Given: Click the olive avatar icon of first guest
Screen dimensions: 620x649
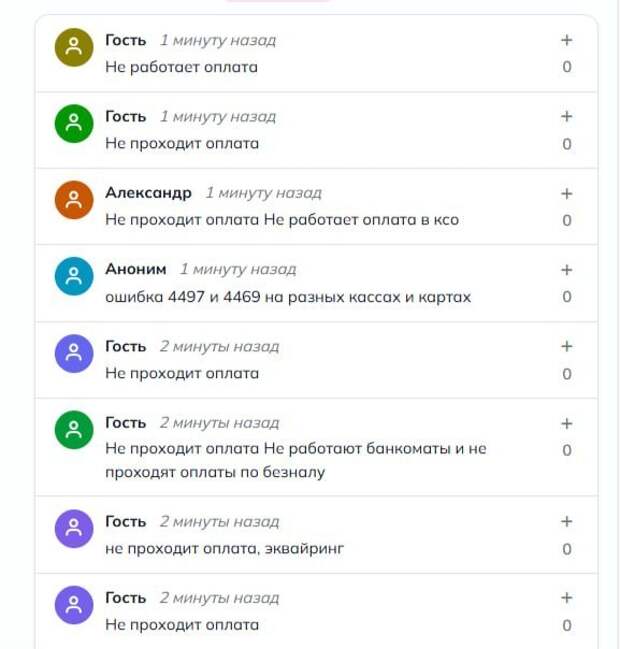Looking at the screenshot, I should (x=73, y=48).
